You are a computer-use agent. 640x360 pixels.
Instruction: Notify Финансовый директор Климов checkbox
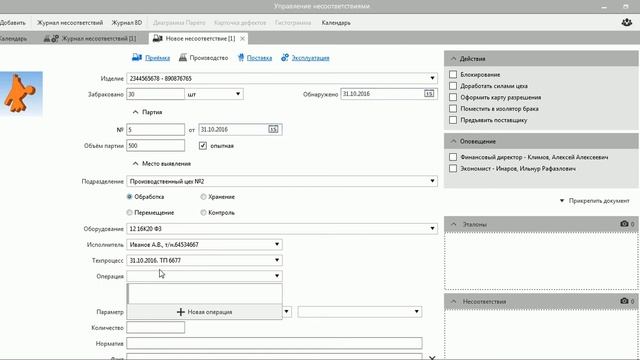point(453,157)
